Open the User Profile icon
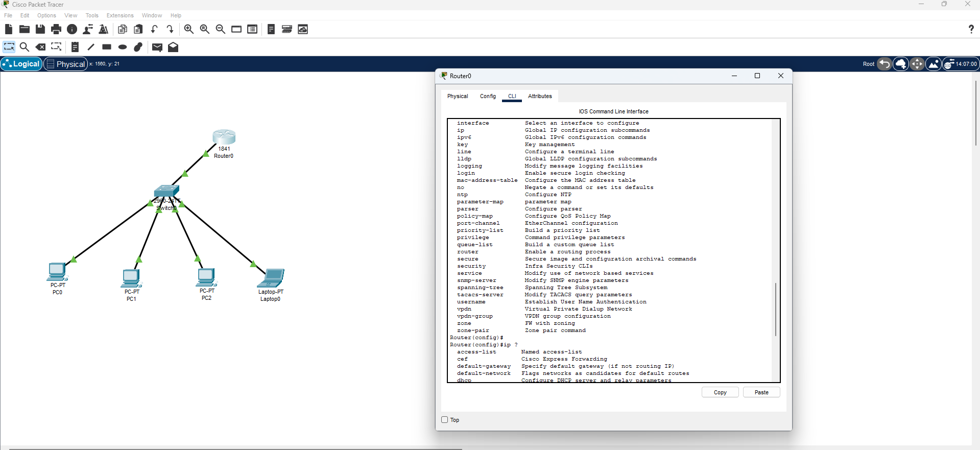The image size is (980, 450). tap(88, 29)
